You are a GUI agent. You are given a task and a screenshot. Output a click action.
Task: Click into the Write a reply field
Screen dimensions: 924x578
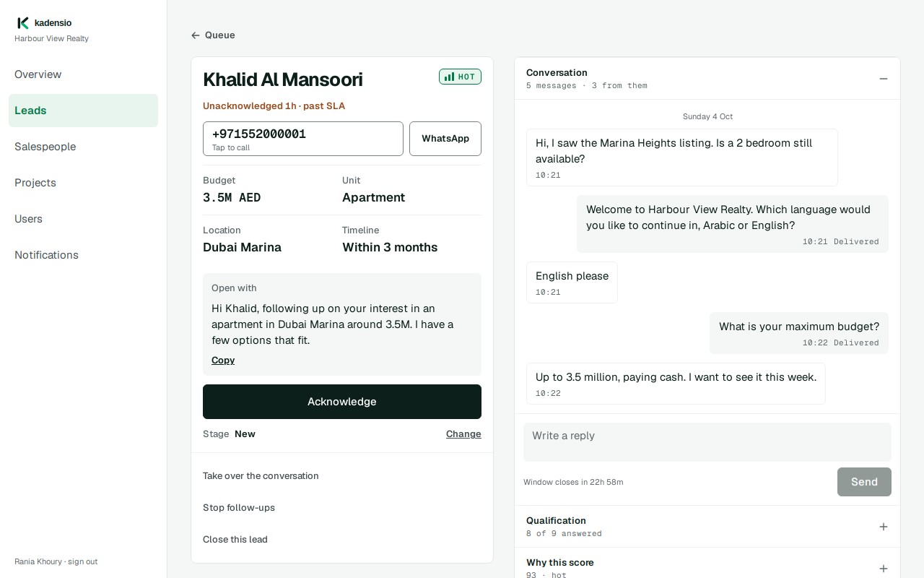707,442
